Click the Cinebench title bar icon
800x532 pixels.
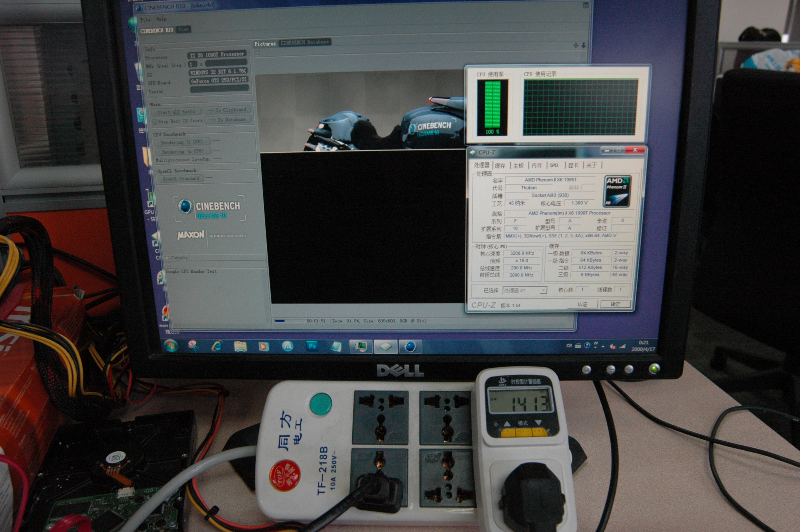point(139,9)
